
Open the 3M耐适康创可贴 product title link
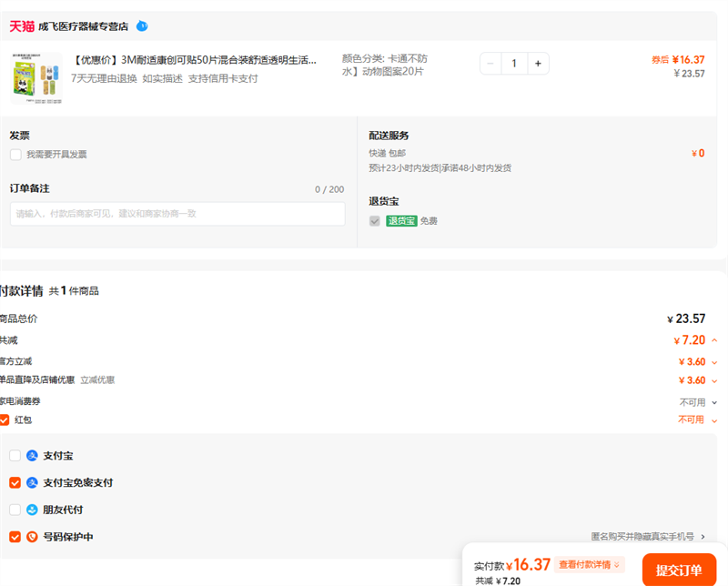click(x=195, y=60)
